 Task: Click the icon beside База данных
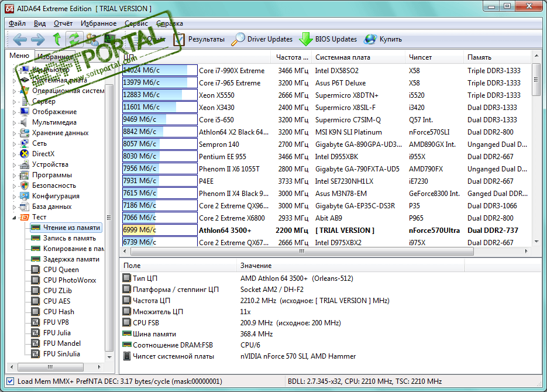pyautogui.click(x=25, y=207)
